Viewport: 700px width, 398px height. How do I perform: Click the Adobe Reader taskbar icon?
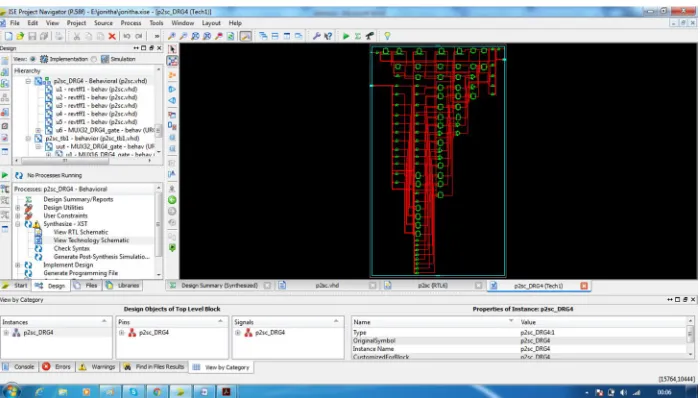(x=226, y=392)
